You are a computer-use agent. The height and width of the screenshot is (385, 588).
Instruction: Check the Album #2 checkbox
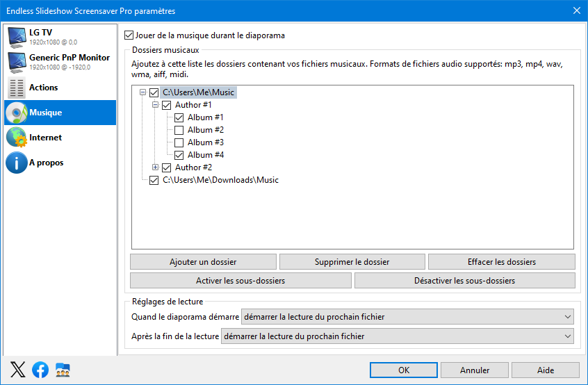tap(179, 130)
